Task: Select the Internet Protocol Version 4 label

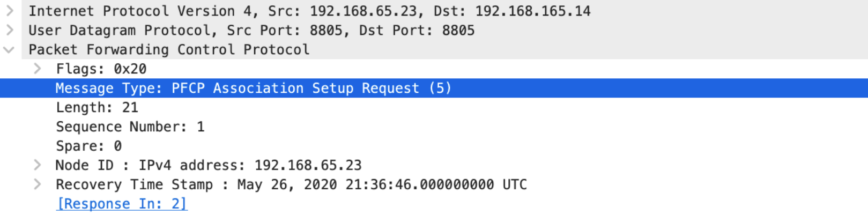Action: (131, 11)
